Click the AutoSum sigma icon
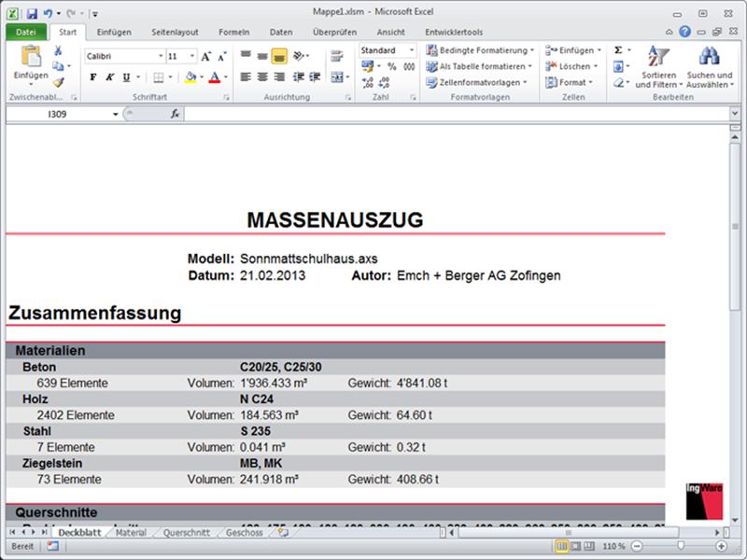 point(618,49)
